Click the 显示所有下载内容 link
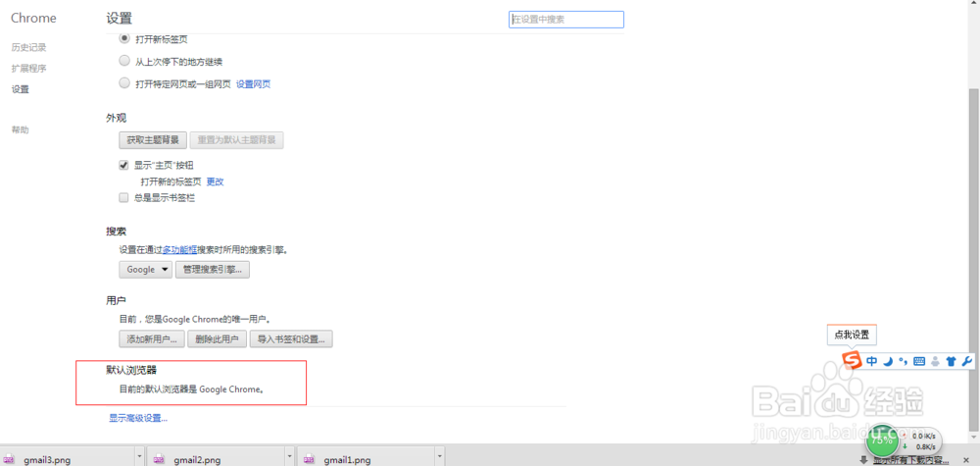This screenshot has height=466, width=980. click(911, 460)
